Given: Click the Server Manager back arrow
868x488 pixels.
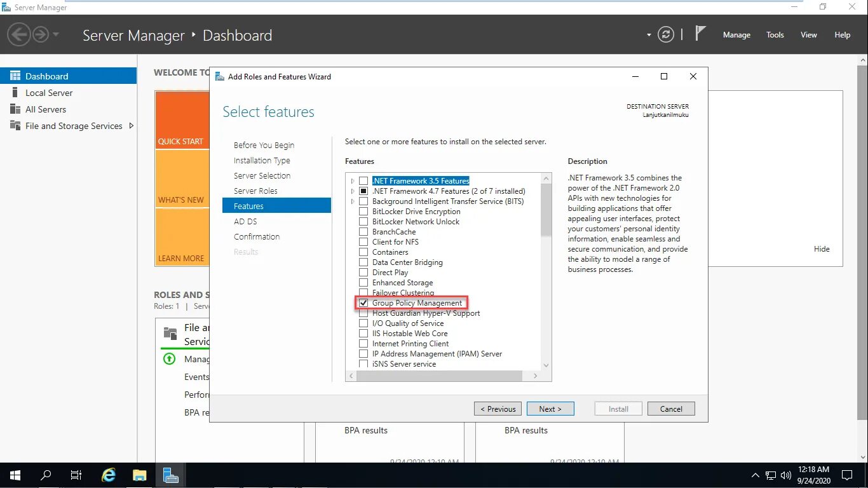Looking at the screenshot, I should pyautogui.click(x=20, y=34).
